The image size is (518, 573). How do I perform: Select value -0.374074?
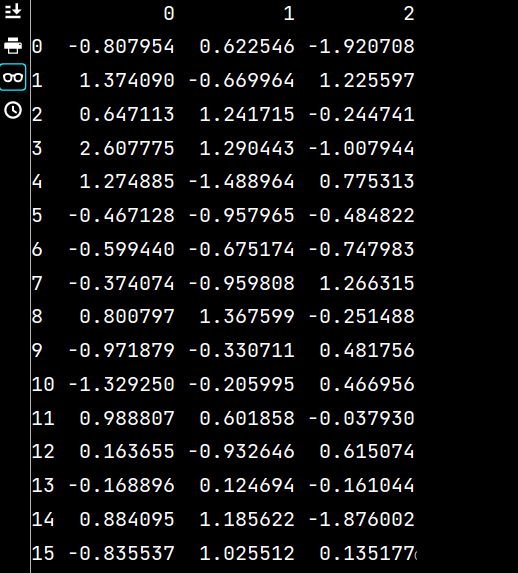pos(121,283)
